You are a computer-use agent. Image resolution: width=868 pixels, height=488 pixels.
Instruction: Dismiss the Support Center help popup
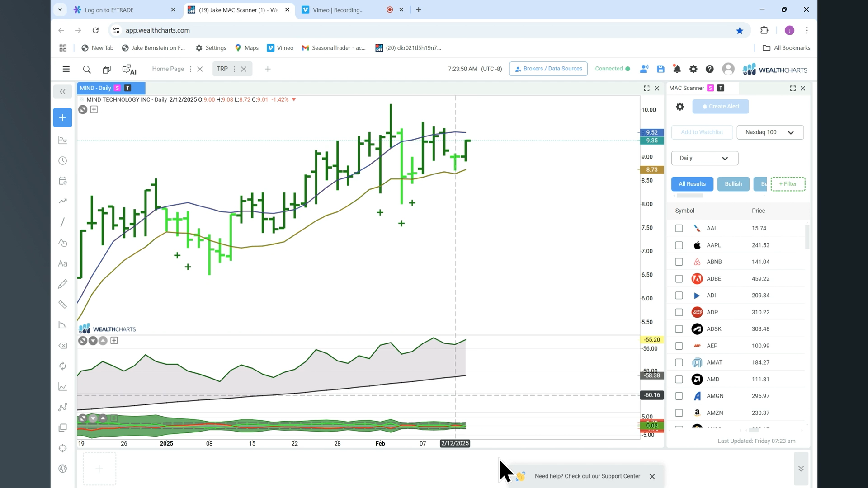pyautogui.click(x=652, y=477)
